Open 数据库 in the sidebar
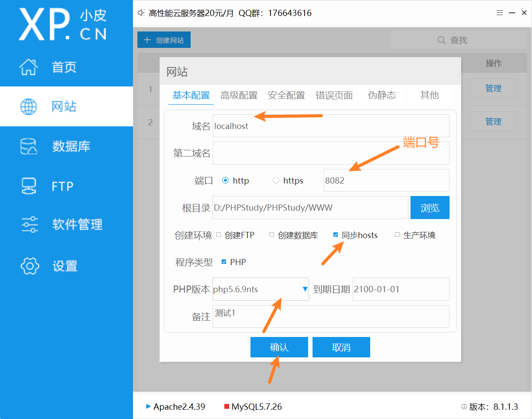532x419 pixels. 66,146
